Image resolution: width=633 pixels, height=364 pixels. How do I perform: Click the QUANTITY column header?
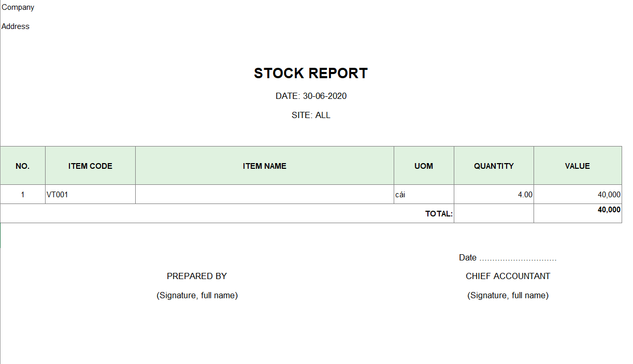click(494, 166)
